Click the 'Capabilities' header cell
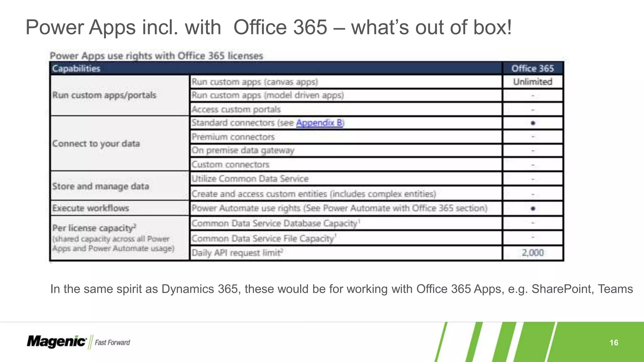Screen dimensions: 644x362 276,68
